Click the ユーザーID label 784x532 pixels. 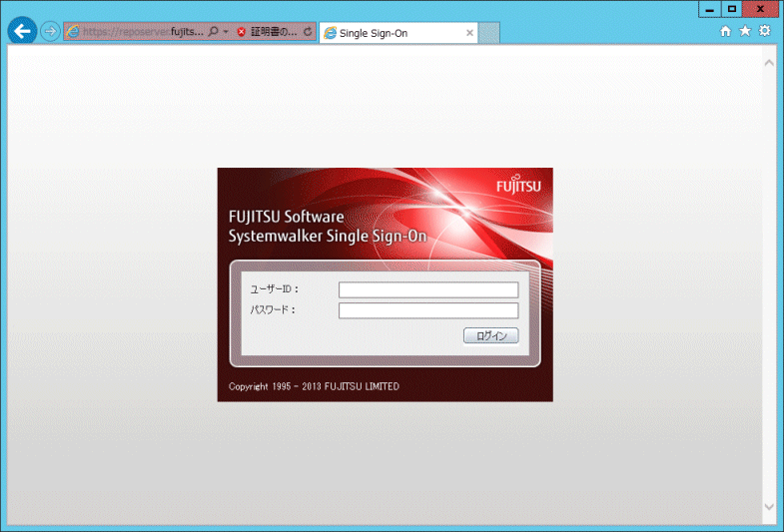(274, 289)
